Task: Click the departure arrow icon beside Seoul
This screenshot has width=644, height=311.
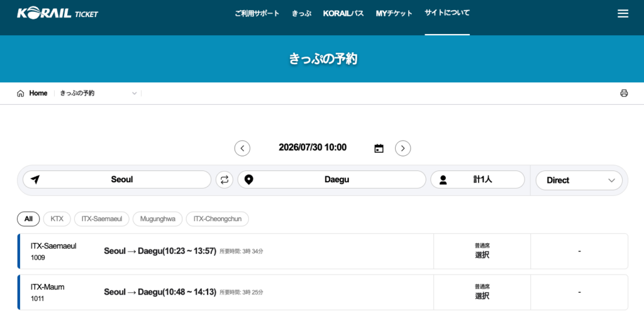Action: click(x=36, y=180)
